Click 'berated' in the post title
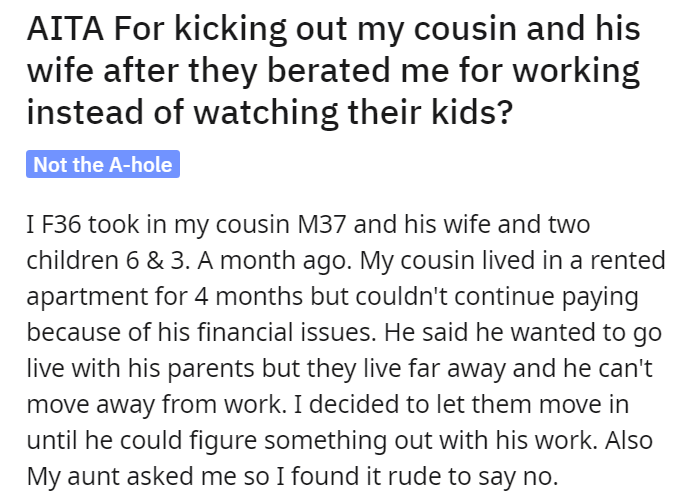Viewport: 690px width, 501px height. (328, 70)
